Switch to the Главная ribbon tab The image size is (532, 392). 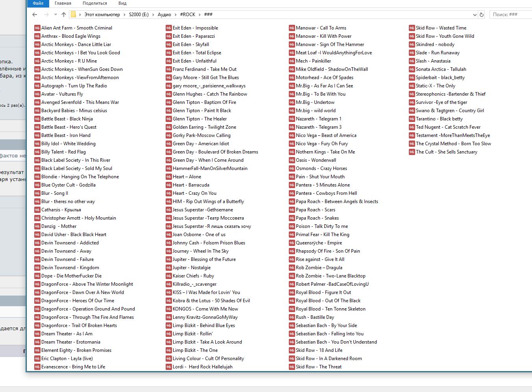[63, 3]
